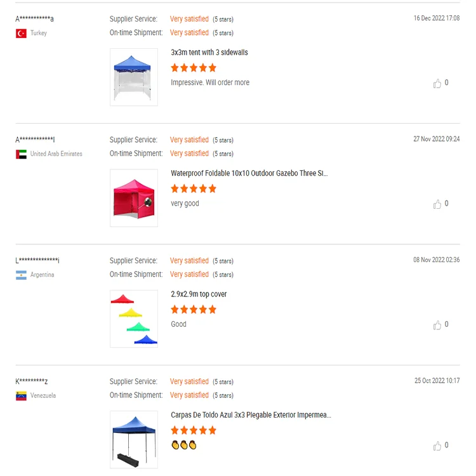This screenshot has width=476, height=476.
Task: Click the Venezuela flag icon
Action: [x=21, y=396]
